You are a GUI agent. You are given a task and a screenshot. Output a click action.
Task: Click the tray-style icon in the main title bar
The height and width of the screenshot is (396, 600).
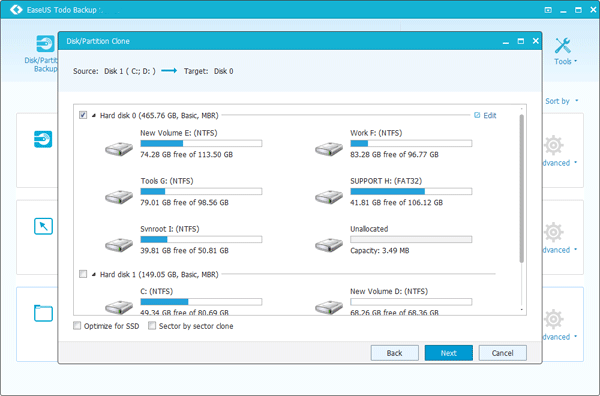coord(548,10)
